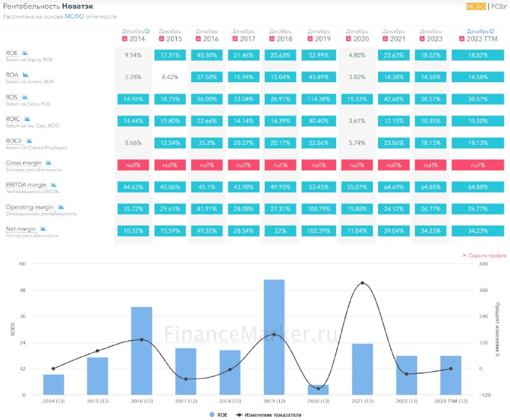
Task: Select the ROE cell showing 40.30%
Action: point(207,55)
